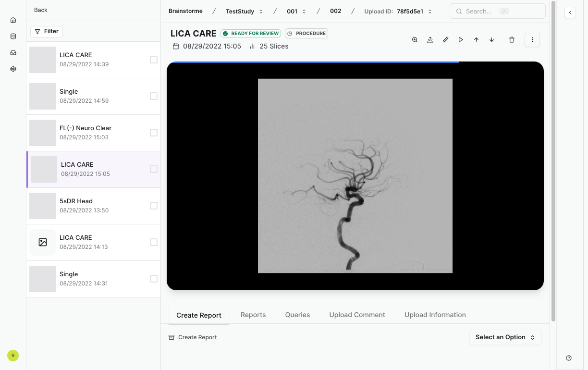Image resolution: width=588 pixels, height=370 pixels.
Task: Click the pencil edit icon
Action: click(x=445, y=40)
